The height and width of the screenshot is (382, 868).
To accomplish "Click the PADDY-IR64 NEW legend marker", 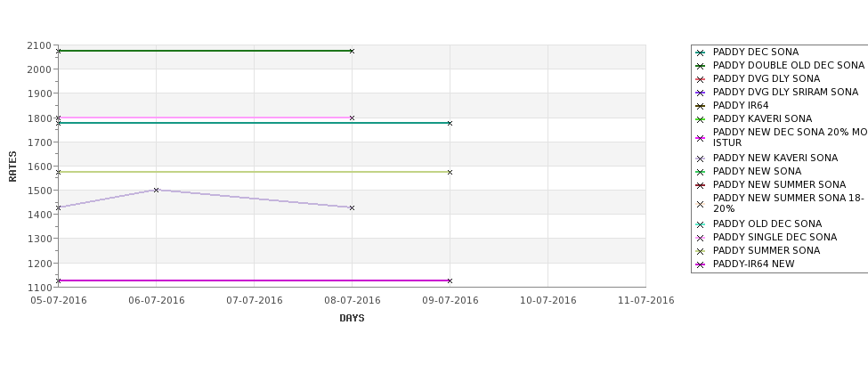I will tap(700, 264).
